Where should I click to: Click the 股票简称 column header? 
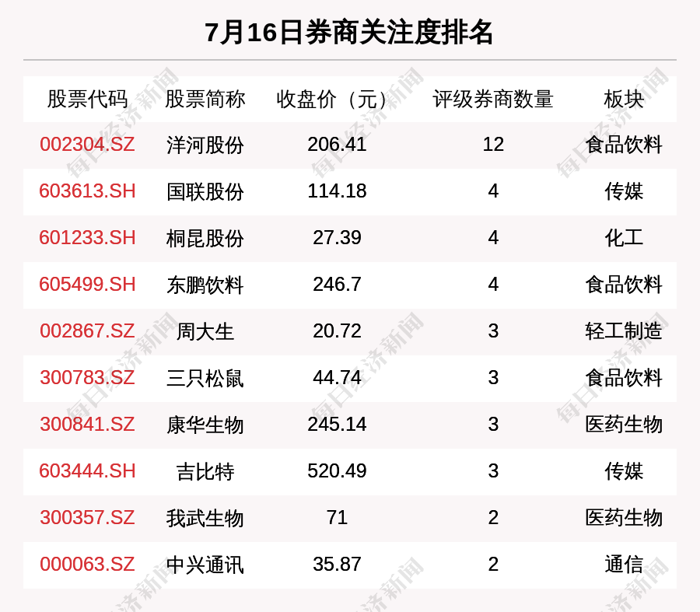point(205,99)
